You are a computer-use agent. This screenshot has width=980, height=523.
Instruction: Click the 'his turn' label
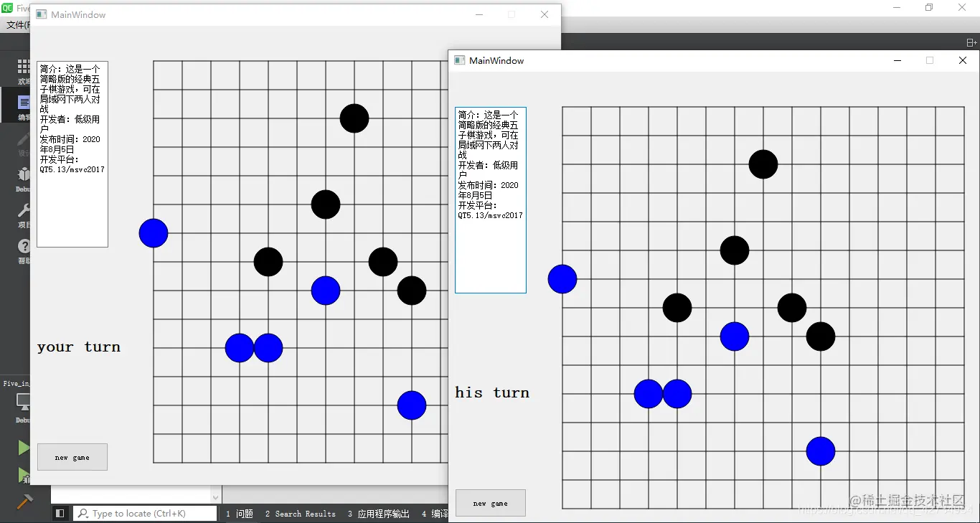click(x=492, y=392)
